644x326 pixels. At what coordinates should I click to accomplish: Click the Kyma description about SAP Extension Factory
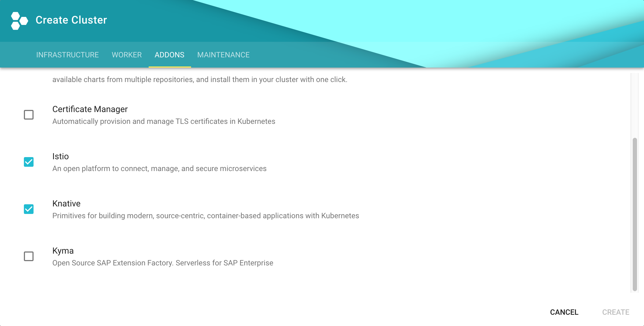point(163,263)
